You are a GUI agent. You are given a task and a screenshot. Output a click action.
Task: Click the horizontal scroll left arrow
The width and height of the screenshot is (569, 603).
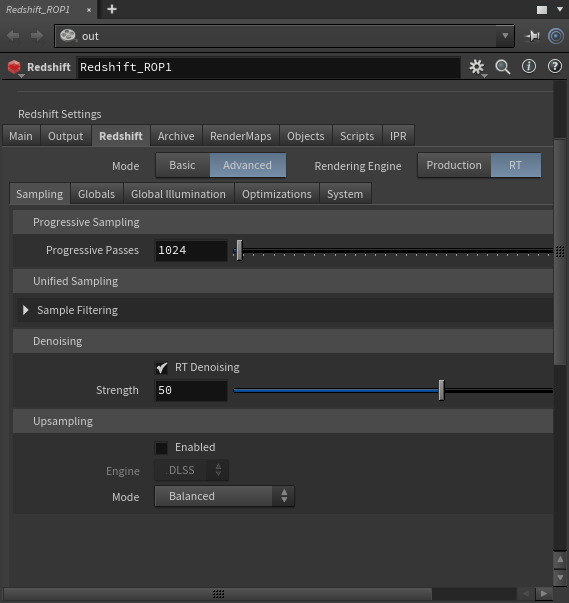[526, 594]
